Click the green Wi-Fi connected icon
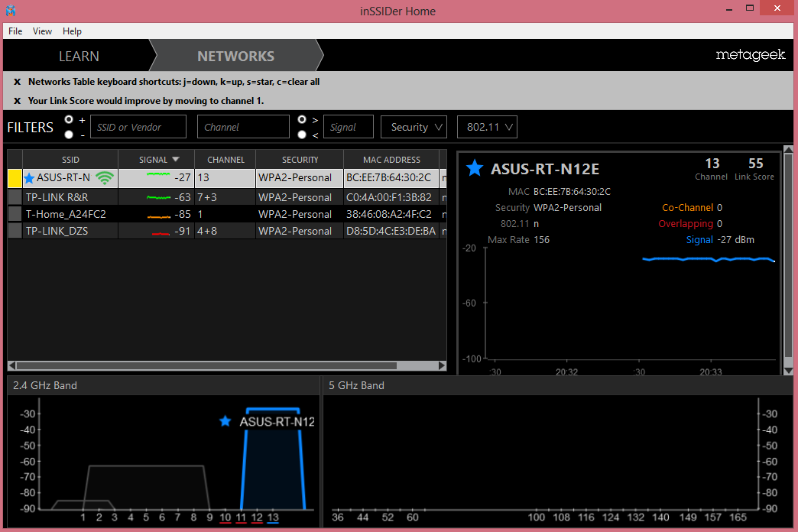798x532 pixels. pyautogui.click(x=105, y=177)
